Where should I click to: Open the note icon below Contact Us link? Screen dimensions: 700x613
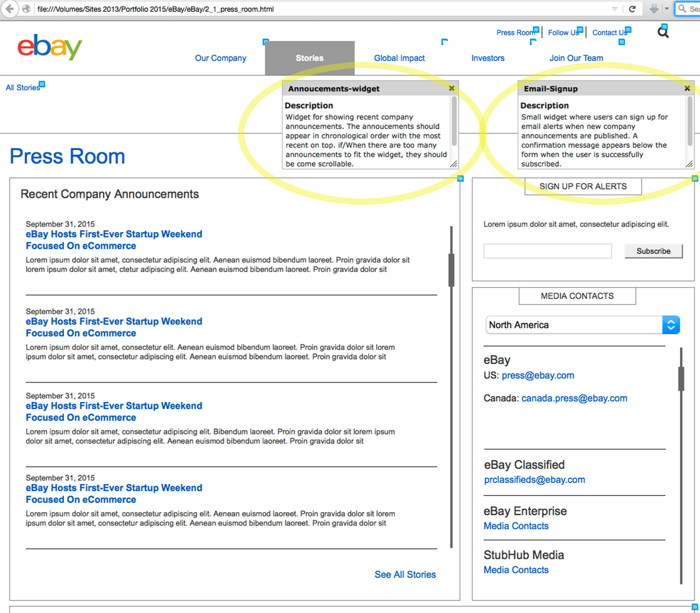(x=621, y=42)
